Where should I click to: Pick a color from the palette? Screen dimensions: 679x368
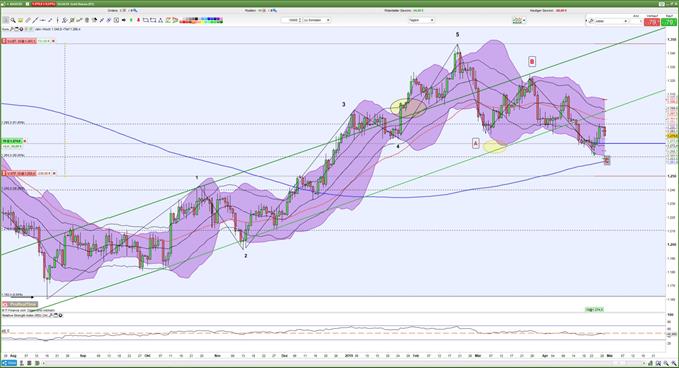point(201,20)
